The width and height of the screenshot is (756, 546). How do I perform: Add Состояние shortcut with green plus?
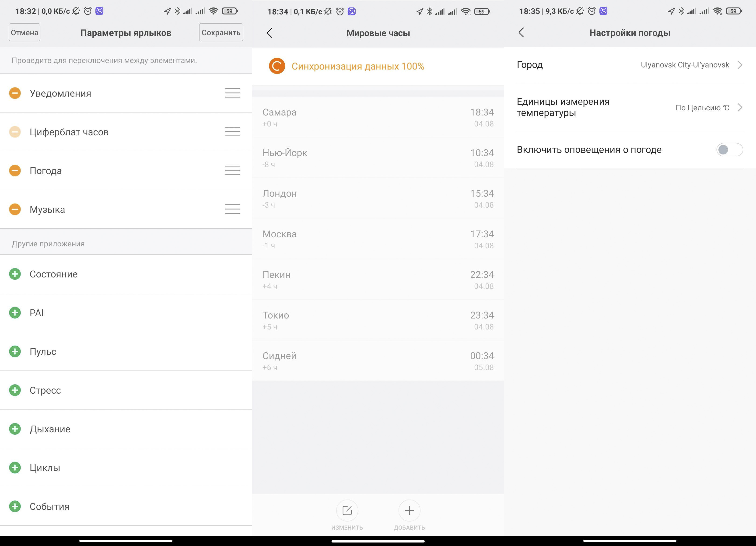pos(15,274)
